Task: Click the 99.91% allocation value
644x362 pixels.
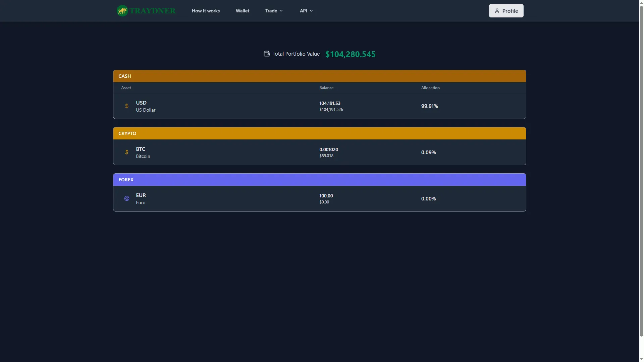Action: click(x=430, y=106)
